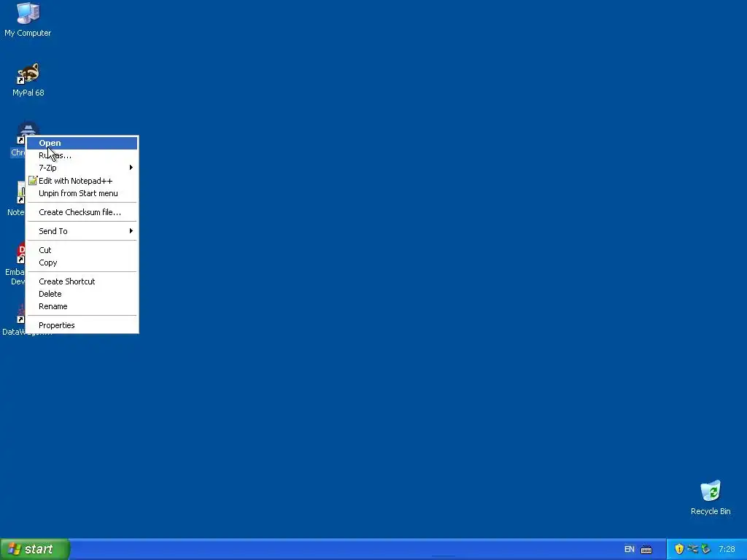
Task: Click the yellow security shield tray icon
Action: 679,549
